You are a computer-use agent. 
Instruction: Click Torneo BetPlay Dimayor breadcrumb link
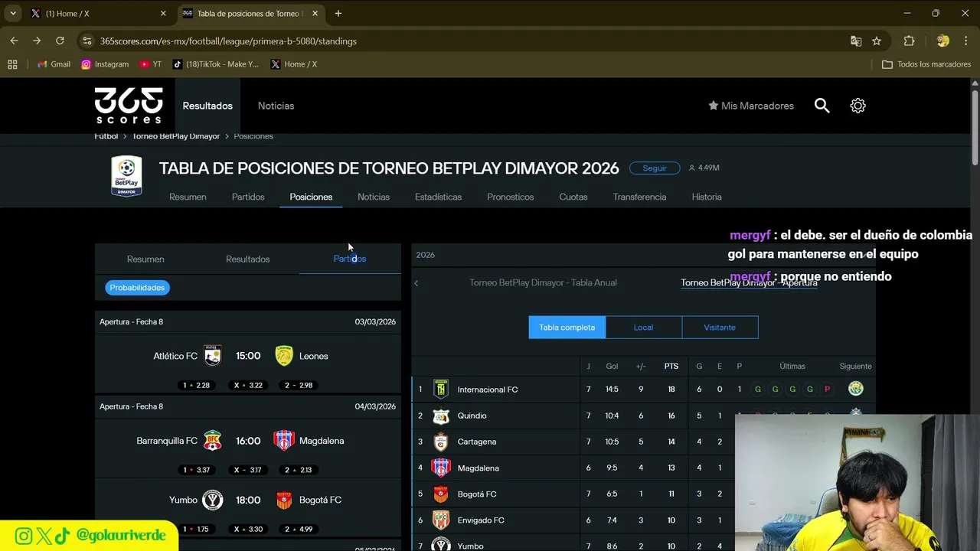(x=176, y=136)
